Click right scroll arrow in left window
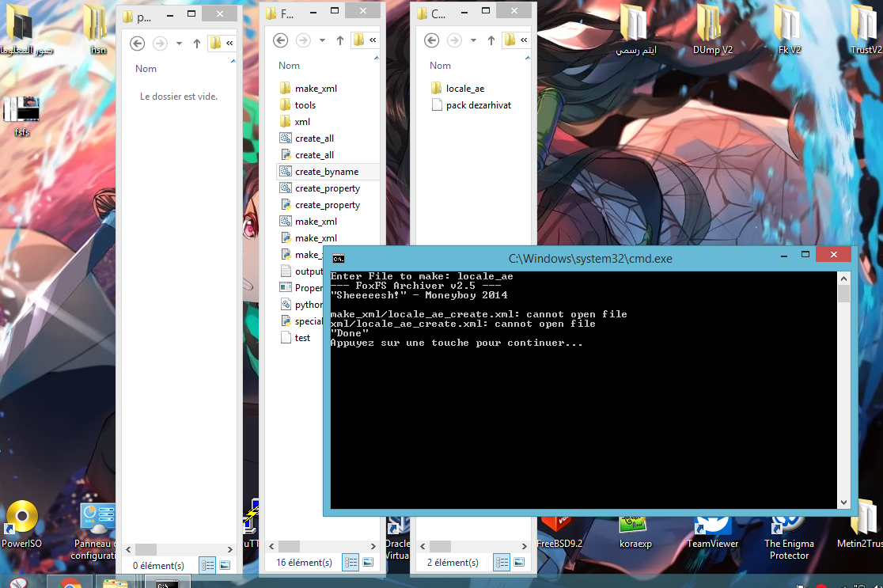Image resolution: width=883 pixels, height=588 pixels. 229,549
